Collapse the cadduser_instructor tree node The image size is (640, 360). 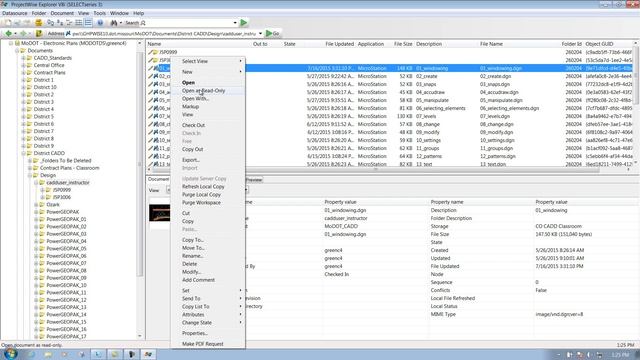coord(36,182)
